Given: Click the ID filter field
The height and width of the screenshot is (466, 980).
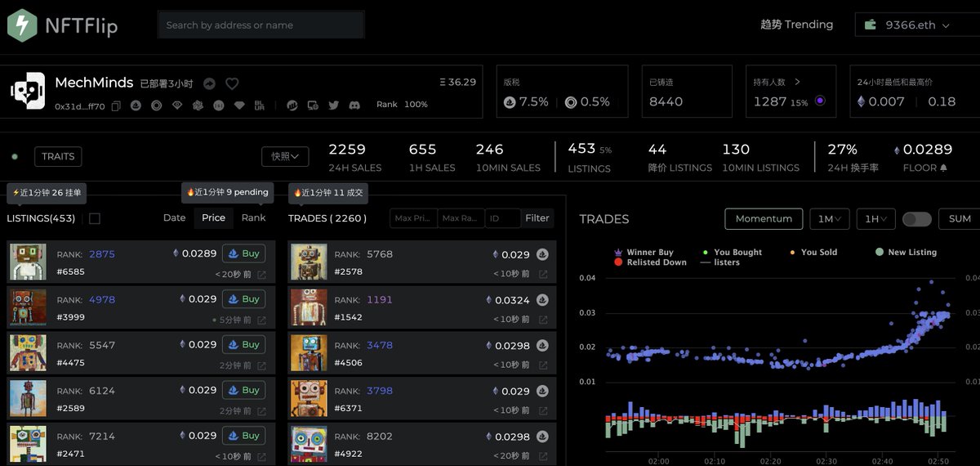Looking at the screenshot, I should 503,218.
